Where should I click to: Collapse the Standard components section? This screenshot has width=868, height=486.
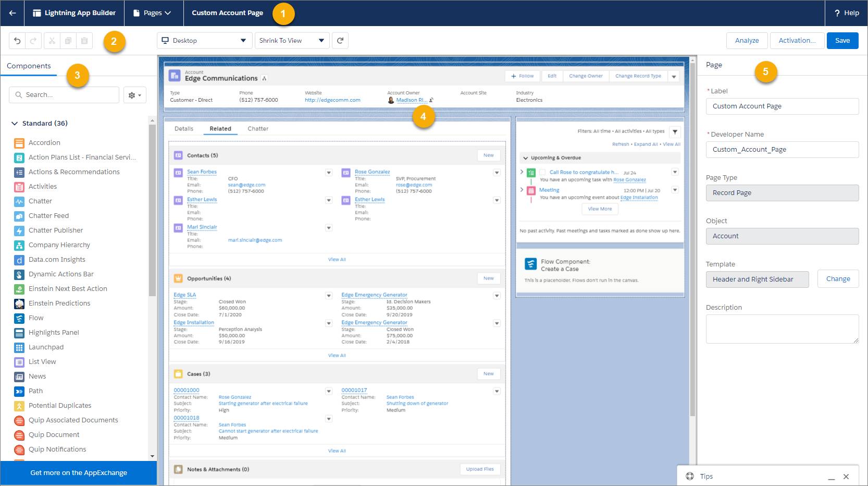point(15,124)
